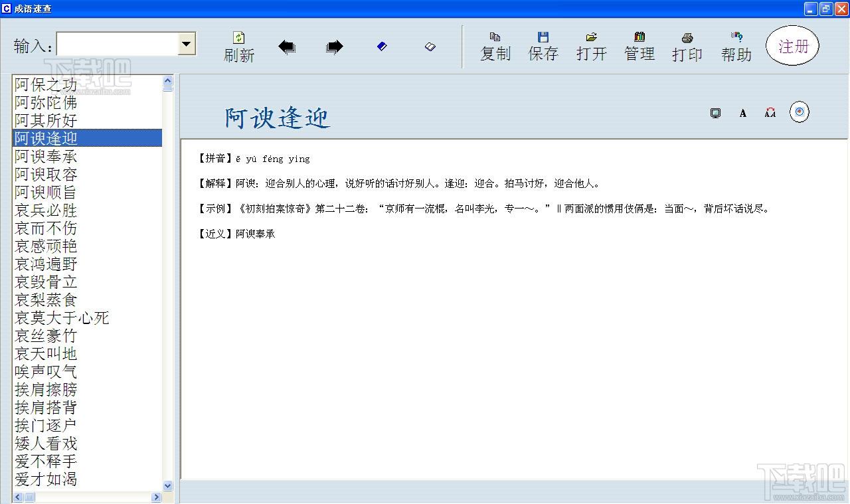Select 挨门逐户 in the idiom list
The image size is (850, 504).
tap(87, 425)
